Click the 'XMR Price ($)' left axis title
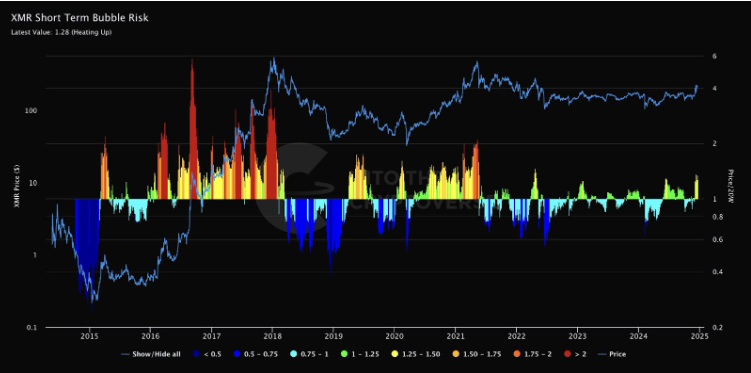 [x=17, y=186]
